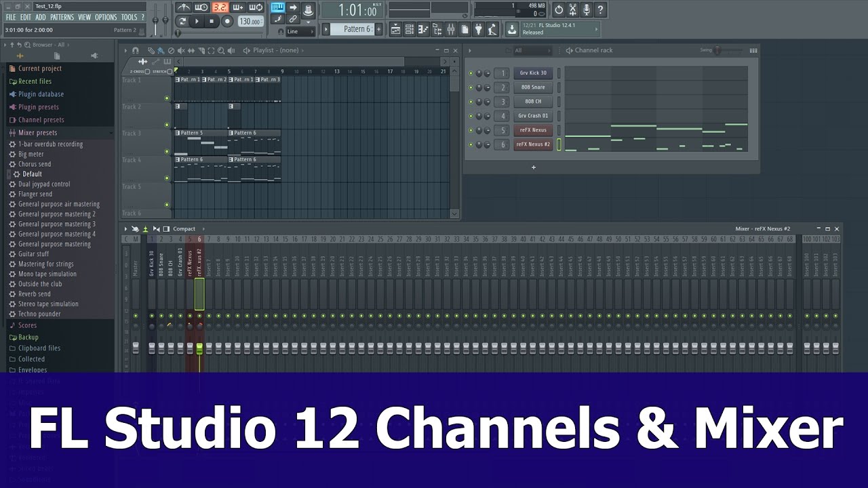Expand the Mixer presets folder
Screen dimensions: 868x488
pyautogui.click(x=37, y=133)
